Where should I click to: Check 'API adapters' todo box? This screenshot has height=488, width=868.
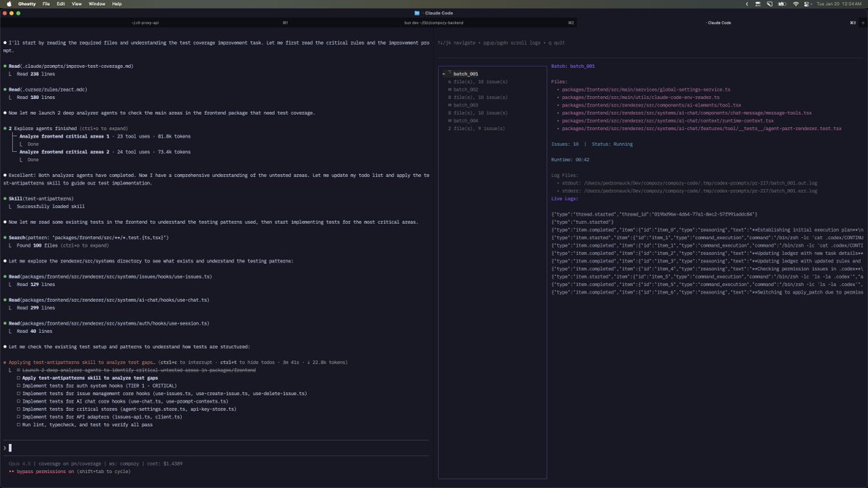coord(18,417)
